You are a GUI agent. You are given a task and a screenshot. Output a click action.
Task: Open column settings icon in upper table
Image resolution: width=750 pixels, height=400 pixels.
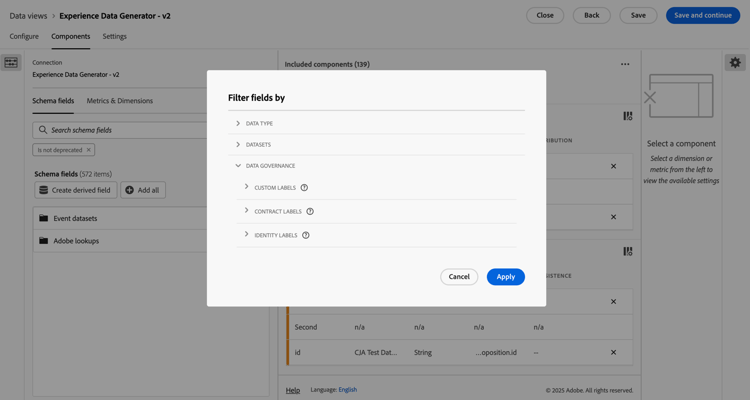tap(628, 116)
